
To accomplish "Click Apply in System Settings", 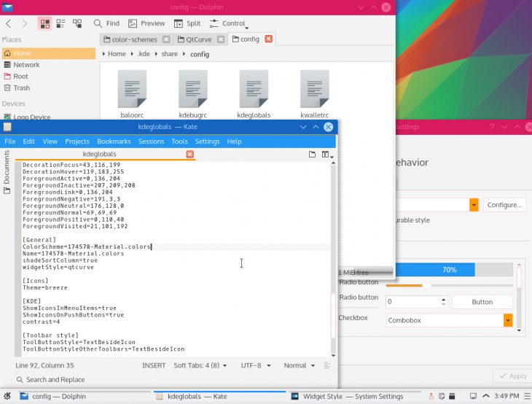I will 513,376.
